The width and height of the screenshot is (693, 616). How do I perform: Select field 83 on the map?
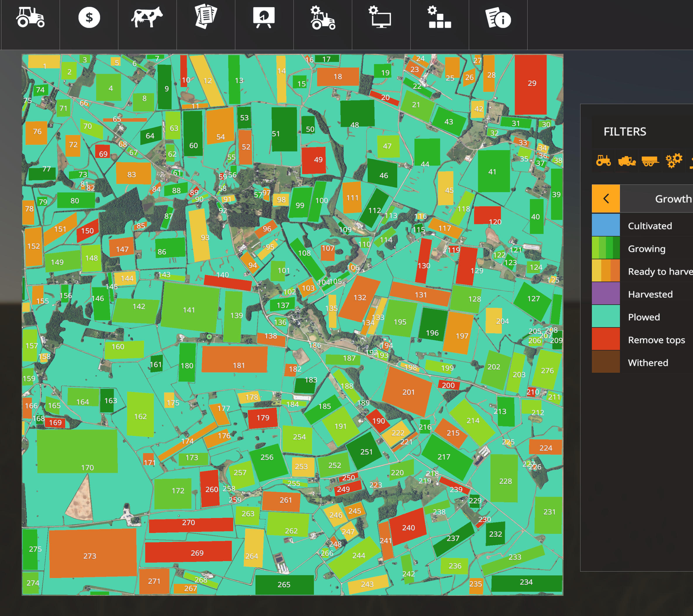134,173
